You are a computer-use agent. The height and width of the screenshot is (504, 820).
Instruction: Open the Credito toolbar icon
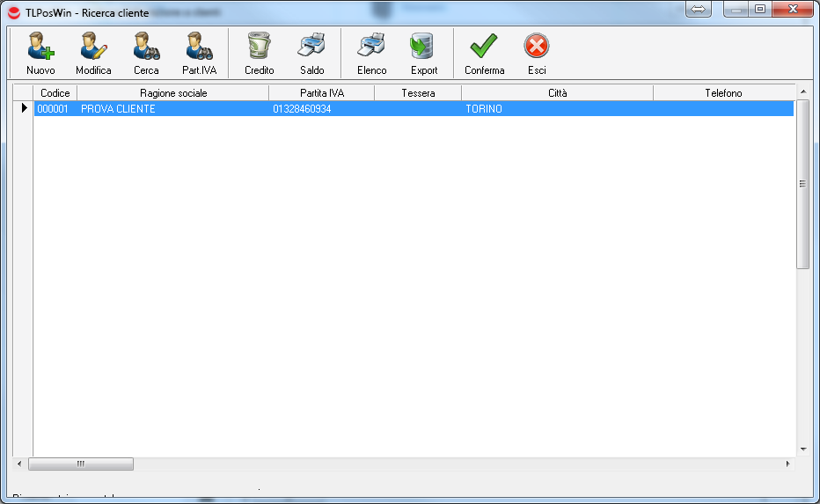(259, 46)
